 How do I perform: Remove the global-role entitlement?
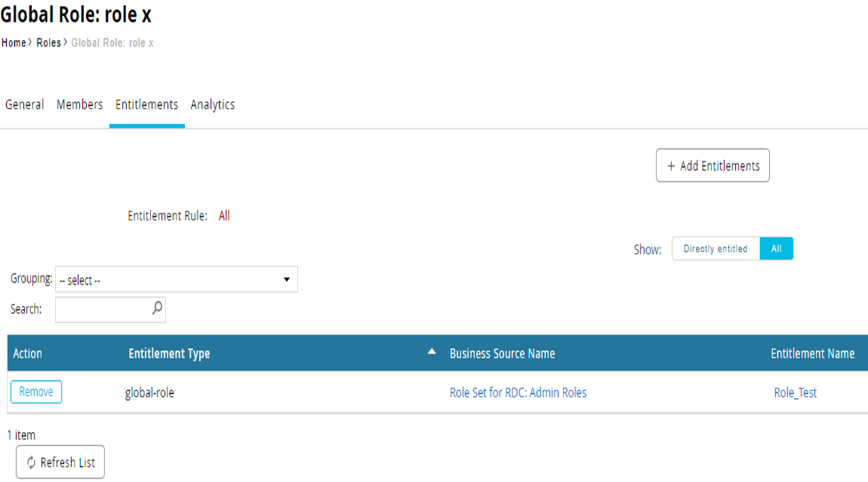(x=36, y=392)
